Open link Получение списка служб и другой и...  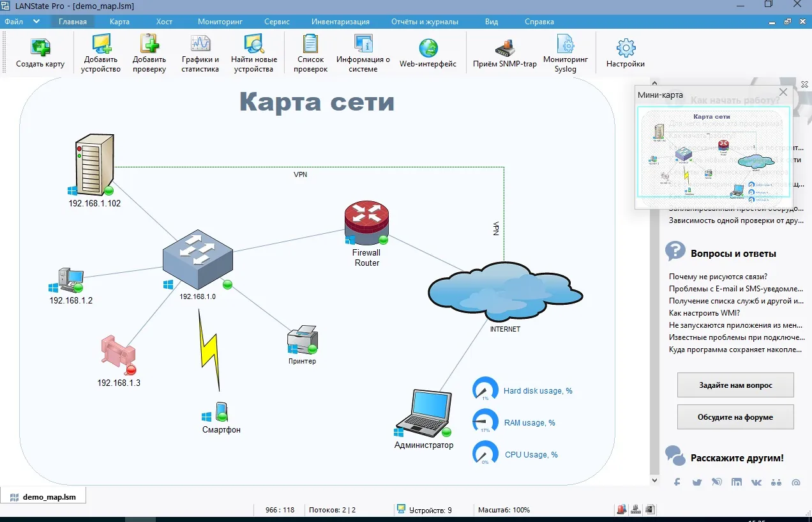click(736, 301)
